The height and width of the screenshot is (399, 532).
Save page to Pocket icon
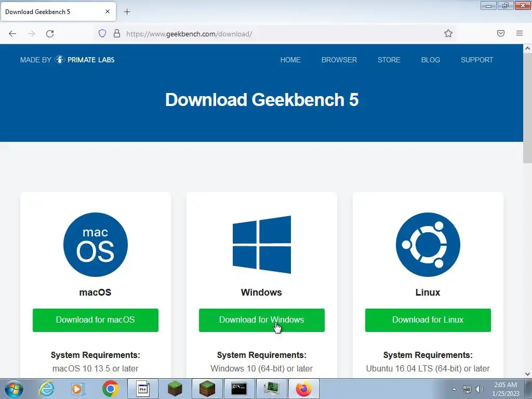[x=501, y=33]
